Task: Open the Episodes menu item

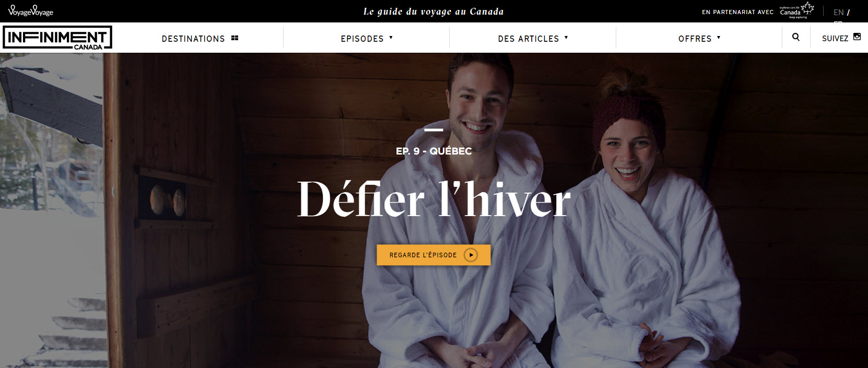Action: point(362,39)
